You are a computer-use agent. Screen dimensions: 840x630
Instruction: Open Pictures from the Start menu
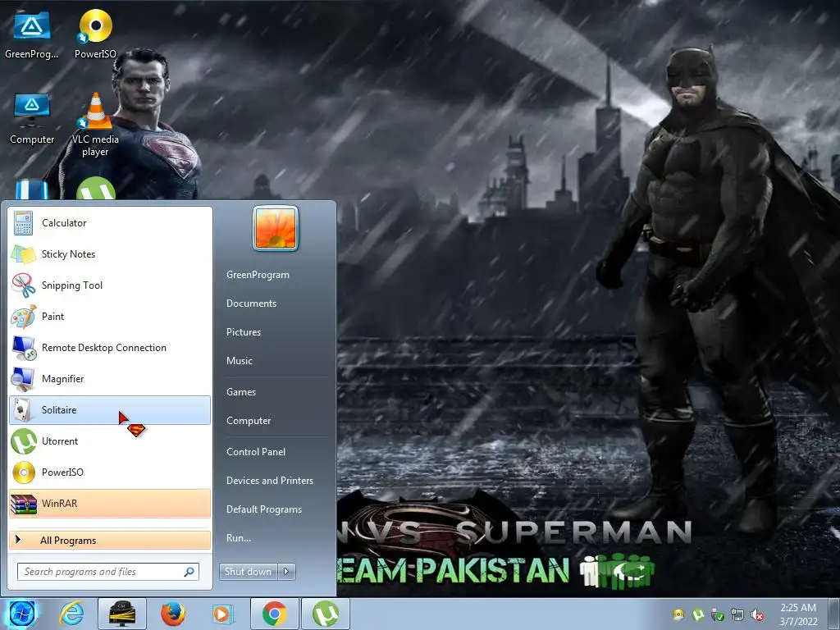pos(244,332)
